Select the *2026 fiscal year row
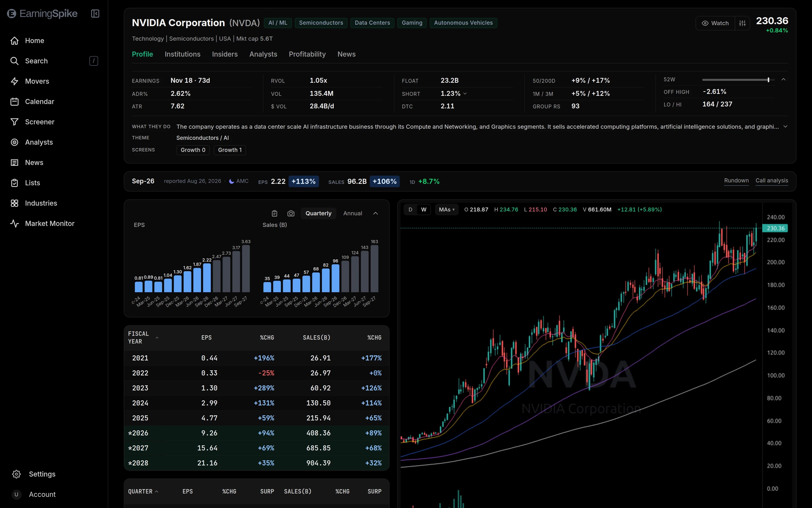The image size is (812, 508). 257,433
